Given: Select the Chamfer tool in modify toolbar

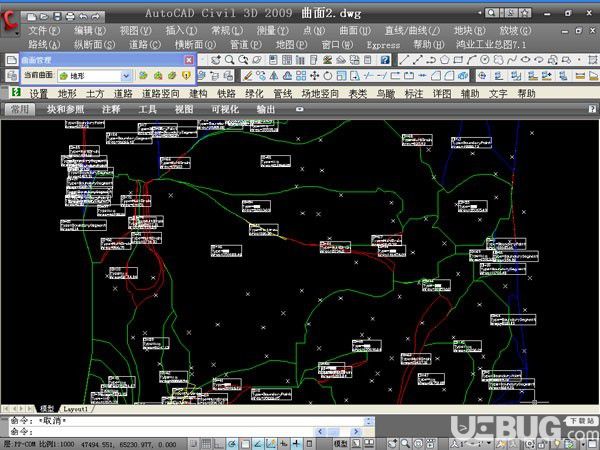Looking at the screenshot, I should pos(436,75).
